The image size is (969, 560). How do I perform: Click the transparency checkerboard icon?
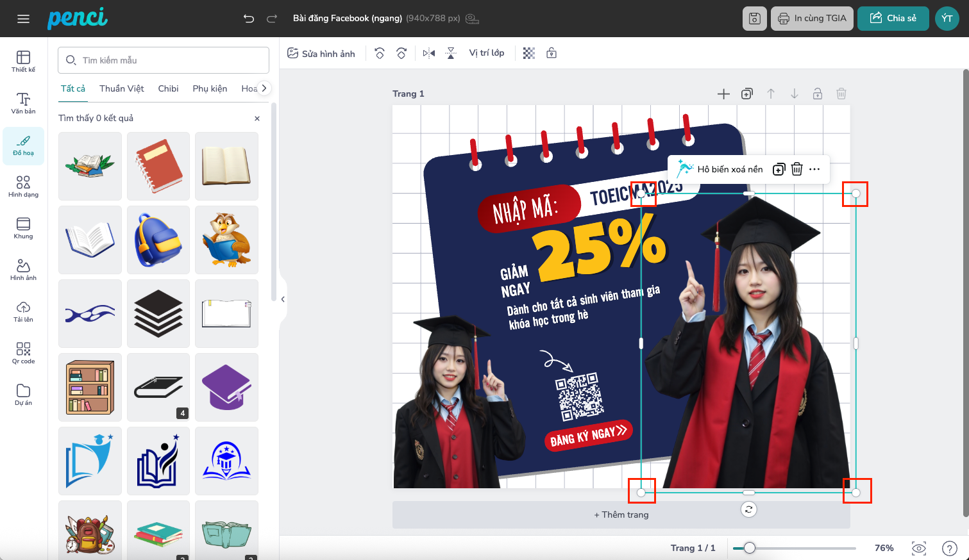coord(528,54)
